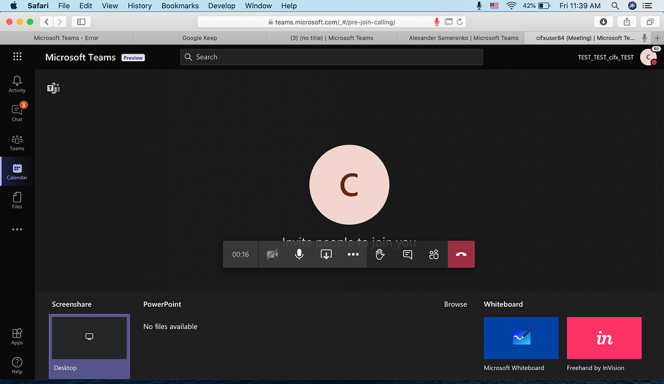Open the Teams section in sidebar
Viewport: 664px width, 384px height.
(17, 142)
